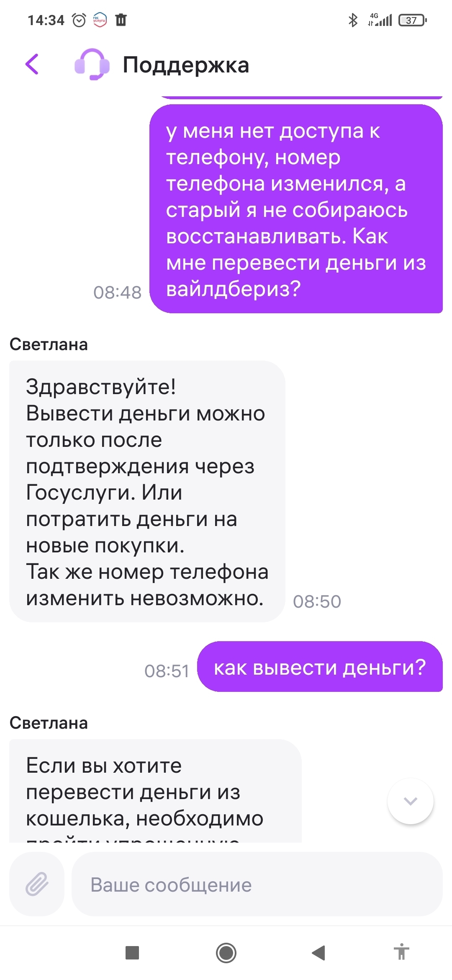Tap the Android back triangle button
Viewport: 452px width, 980px height.
(x=318, y=953)
